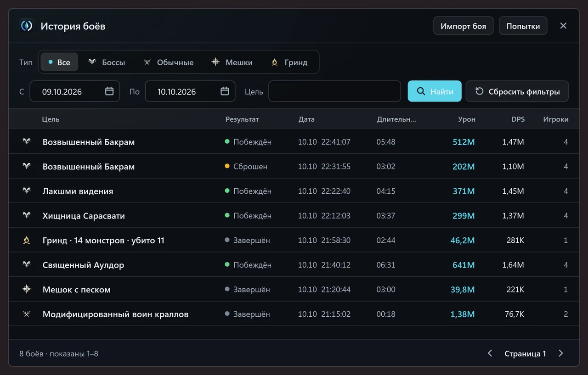Sort by the DPS column header
The image size is (588, 375).
tap(518, 119)
